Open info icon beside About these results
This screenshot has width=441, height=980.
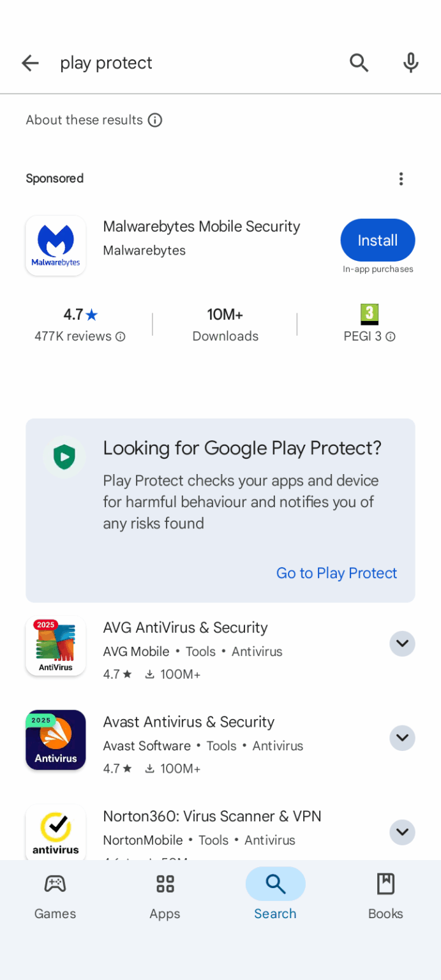pyautogui.click(x=155, y=120)
